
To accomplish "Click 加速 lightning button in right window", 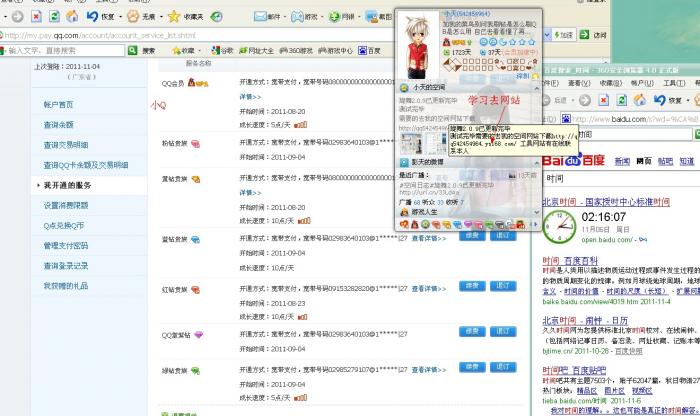I will (563, 35).
